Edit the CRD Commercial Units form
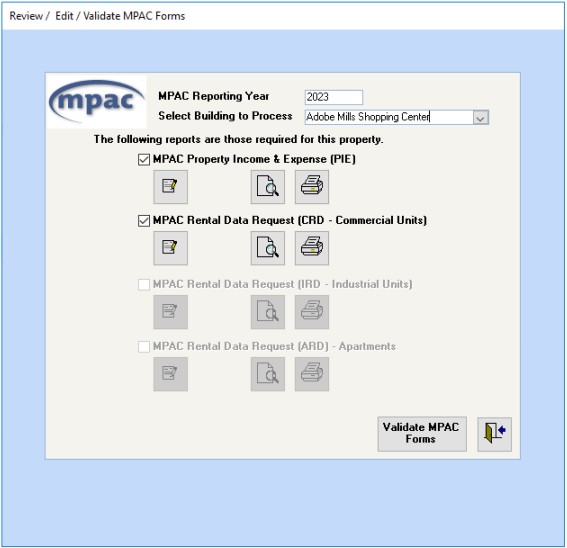 (170, 248)
